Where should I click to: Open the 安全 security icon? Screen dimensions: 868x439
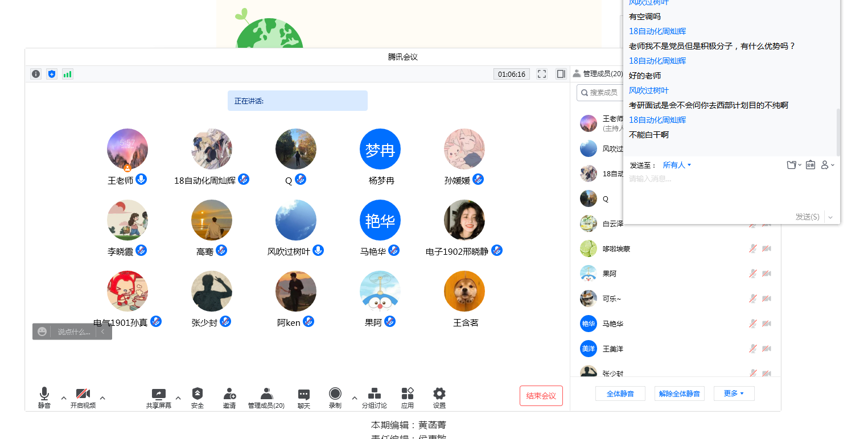[x=197, y=394]
